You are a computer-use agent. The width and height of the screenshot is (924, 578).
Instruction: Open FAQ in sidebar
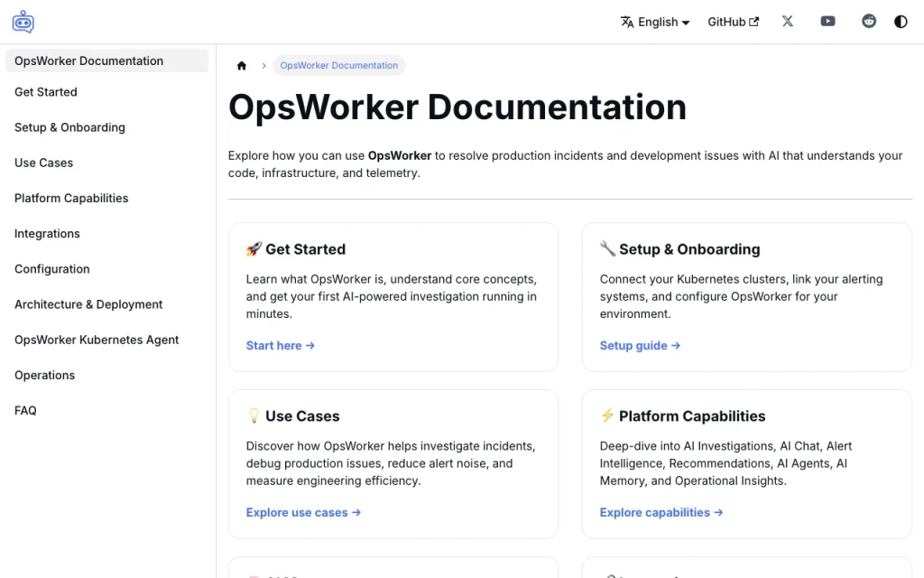pos(25,411)
